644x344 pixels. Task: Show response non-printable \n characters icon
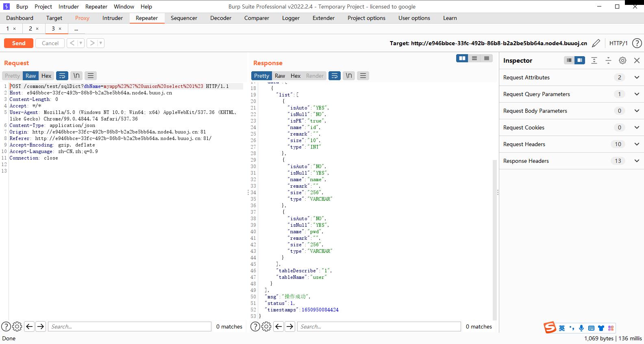coord(349,76)
